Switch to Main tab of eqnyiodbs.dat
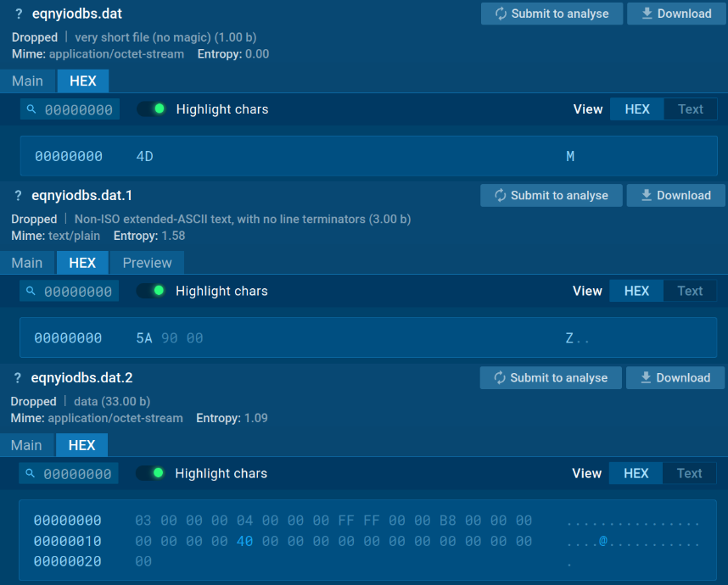This screenshot has width=728, height=585. coord(27,81)
